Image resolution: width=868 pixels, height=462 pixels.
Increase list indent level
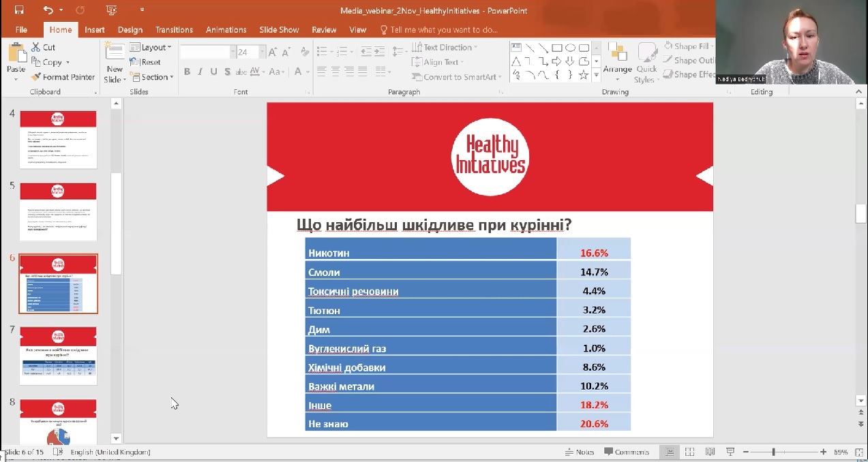point(378,52)
